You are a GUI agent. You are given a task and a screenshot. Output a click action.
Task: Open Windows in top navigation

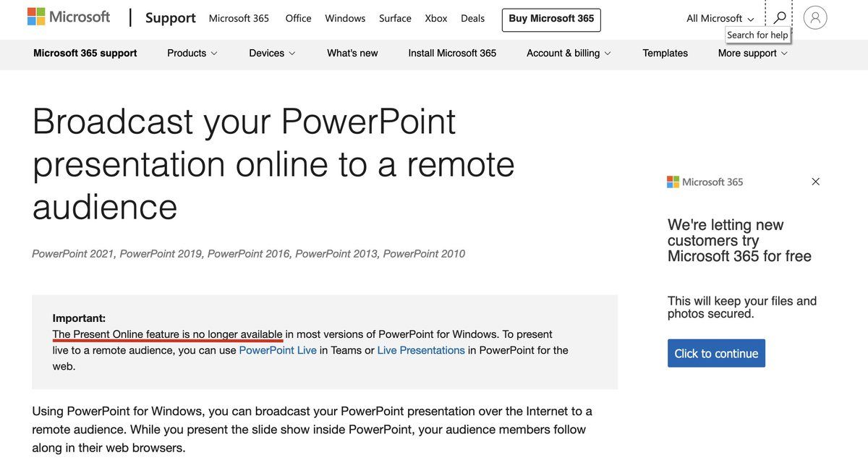click(x=345, y=18)
